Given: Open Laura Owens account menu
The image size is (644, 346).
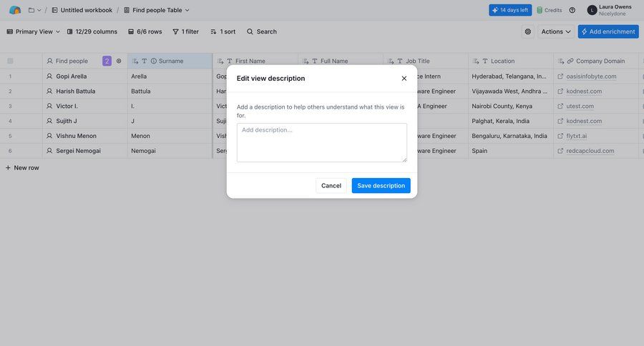Looking at the screenshot, I should click(x=610, y=10).
